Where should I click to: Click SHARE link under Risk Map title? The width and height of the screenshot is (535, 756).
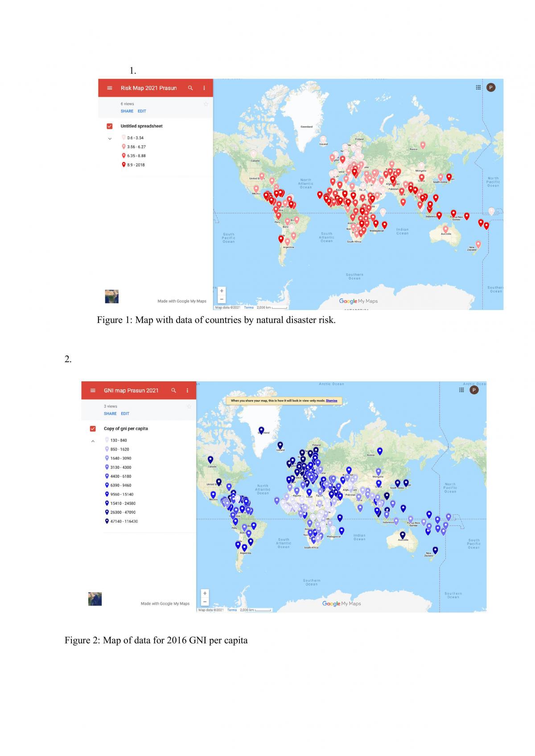(x=127, y=111)
